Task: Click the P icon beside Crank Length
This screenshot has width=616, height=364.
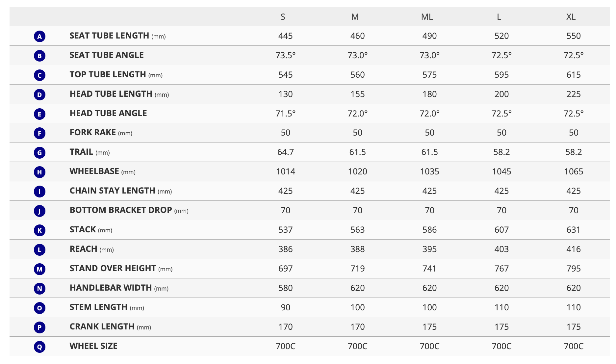Action: tap(39, 327)
